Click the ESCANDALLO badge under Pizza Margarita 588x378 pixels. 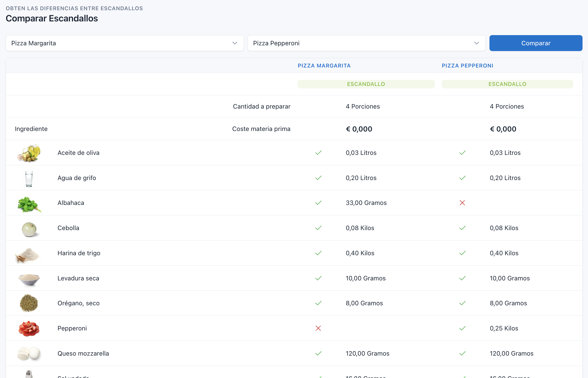(366, 84)
